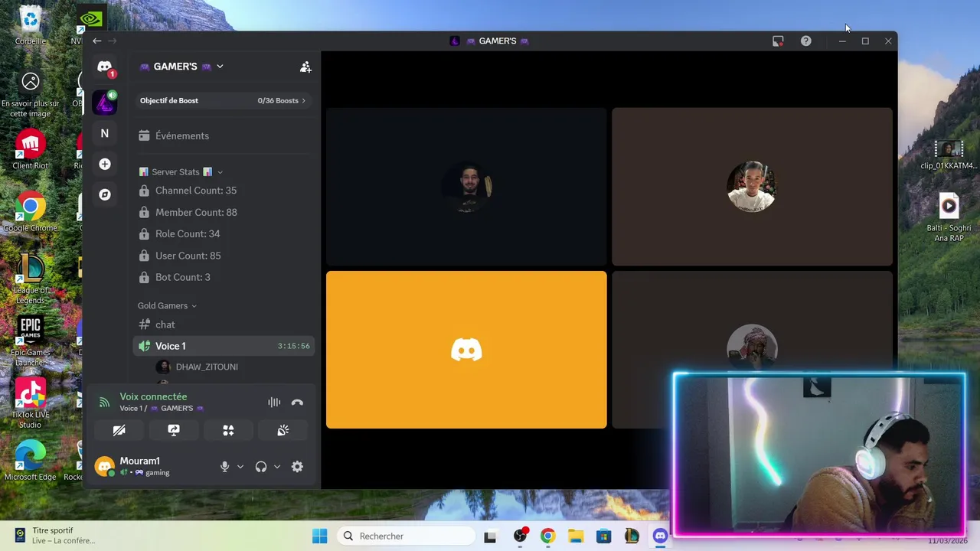This screenshot has width=980, height=551.
Task: Click the Mouram1 user avatar
Action: [x=104, y=466]
